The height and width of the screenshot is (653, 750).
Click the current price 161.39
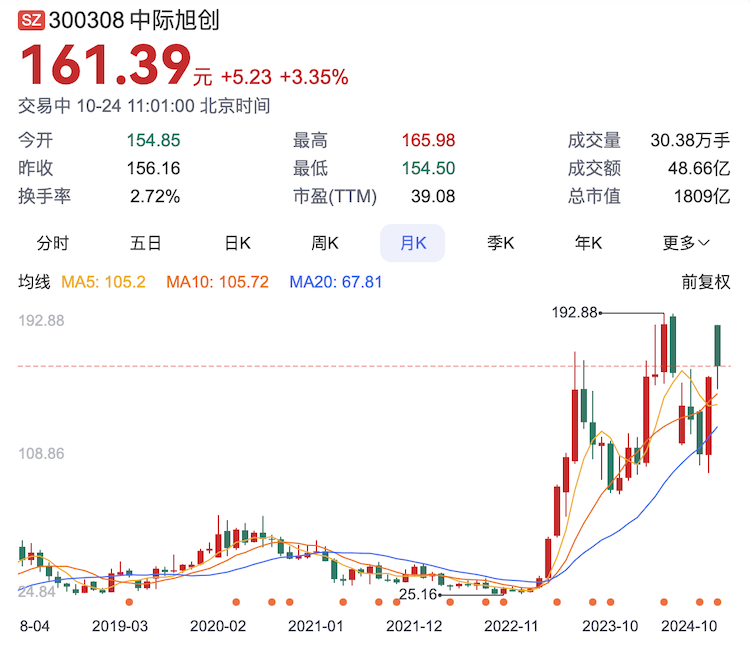105,64
